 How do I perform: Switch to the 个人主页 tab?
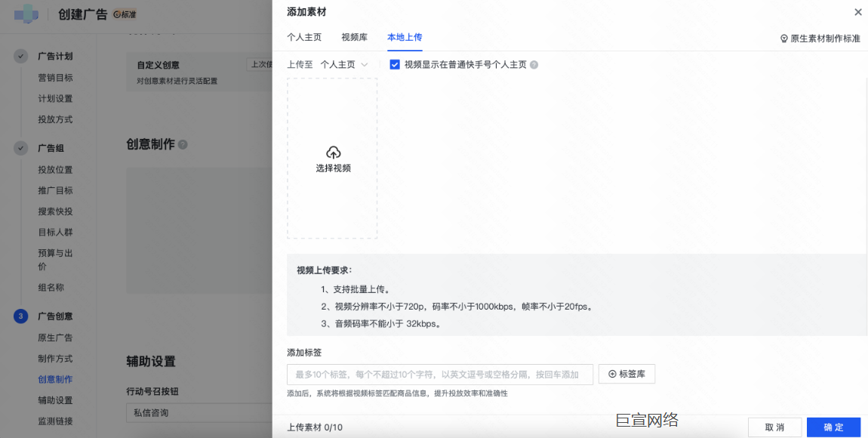coord(304,38)
